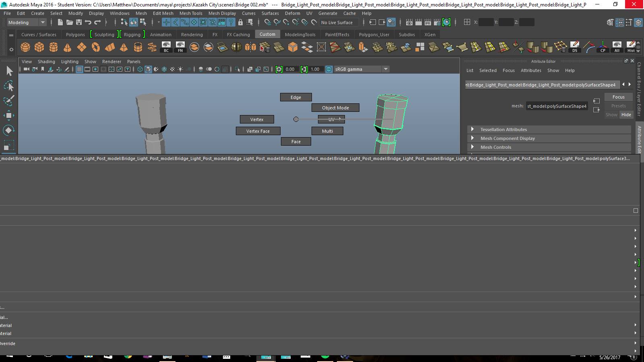644x362 pixels.
Task: Toggle use all lights in viewport
Action: click(180, 69)
